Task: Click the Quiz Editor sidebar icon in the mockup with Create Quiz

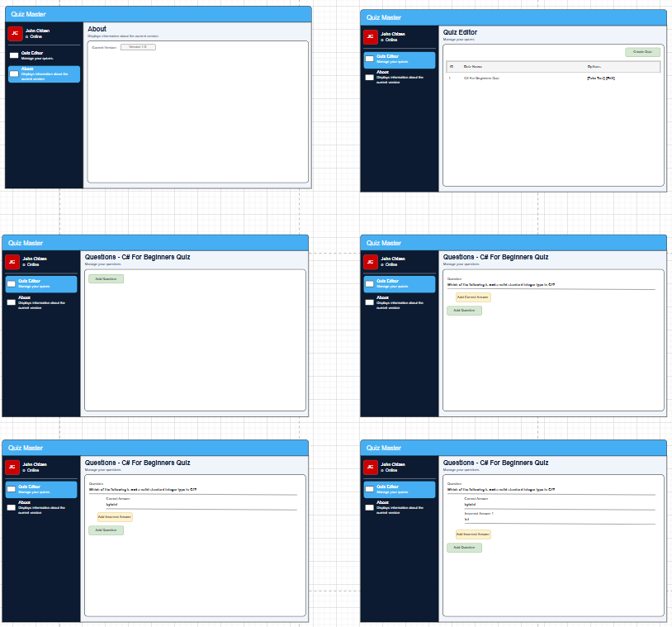Action: (369, 59)
